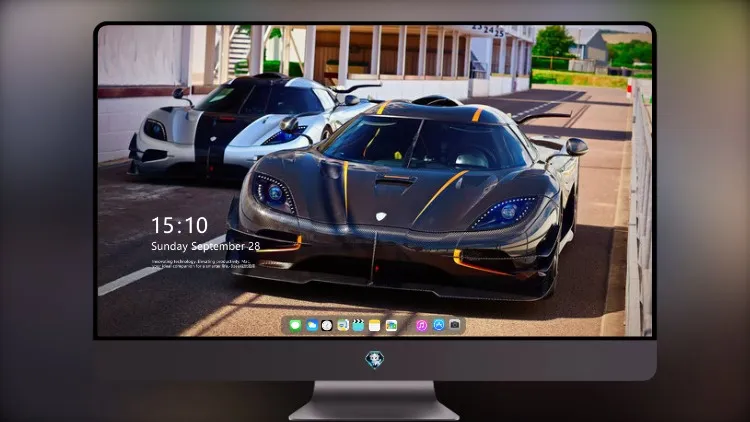Open the Weather app in the dock
Image resolution: width=750 pixels, height=422 pixels.
click(x=311, y=325)
